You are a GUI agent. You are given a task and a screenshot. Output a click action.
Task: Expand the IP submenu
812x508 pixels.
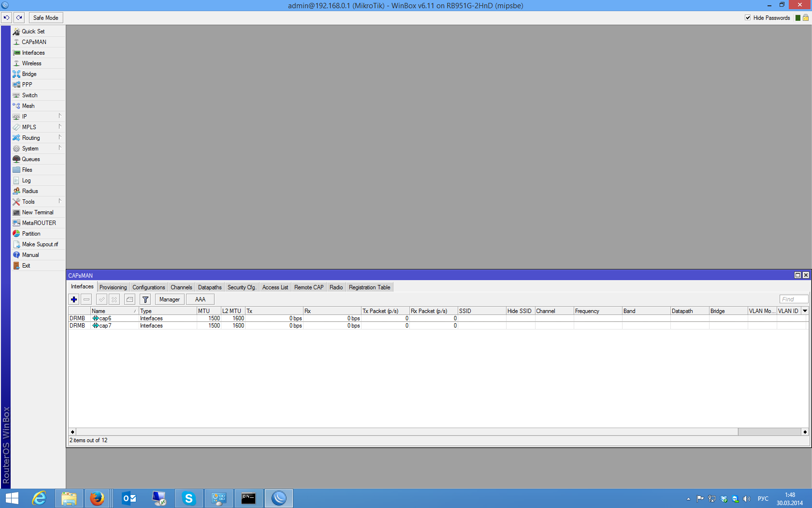coord(38,117)
